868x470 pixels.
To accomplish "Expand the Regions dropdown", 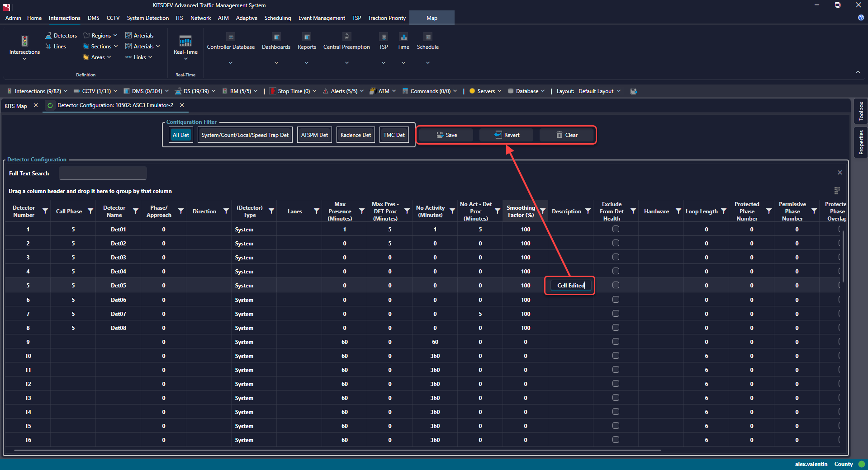I will pyautogui.click(x=101, y=36).
